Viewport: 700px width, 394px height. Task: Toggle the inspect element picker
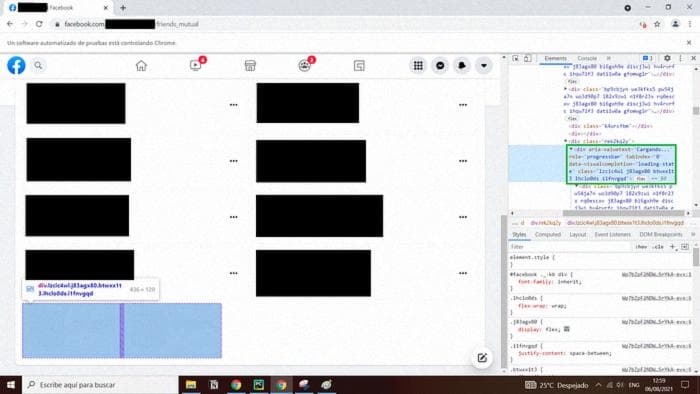click(516, 58)
